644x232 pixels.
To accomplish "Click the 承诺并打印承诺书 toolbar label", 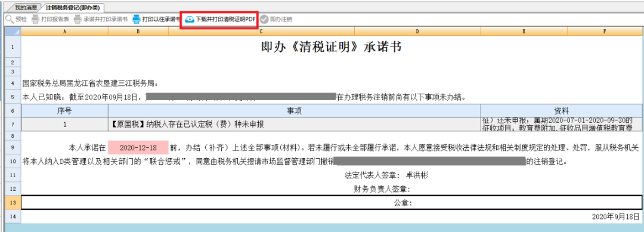I will pos(106,19).
